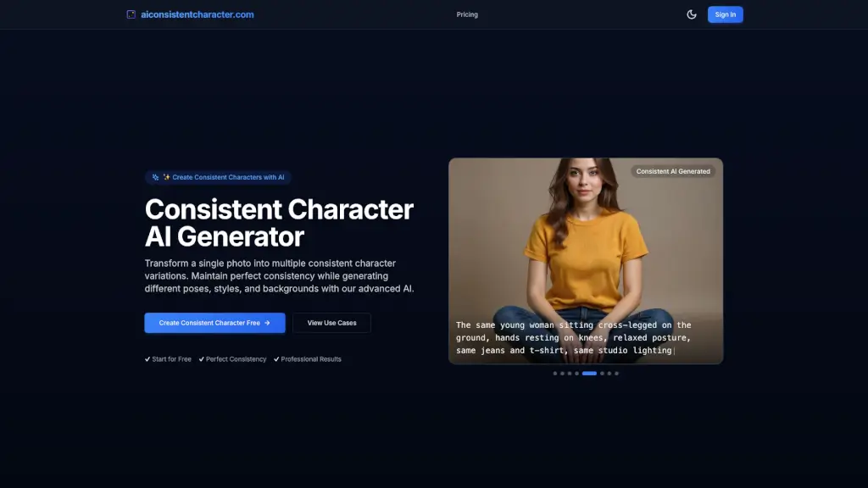The width and height of the screenshot is (868, 488).
Task: Click the checkmark beside Perfect Consistency
Action: coord(203,358)
